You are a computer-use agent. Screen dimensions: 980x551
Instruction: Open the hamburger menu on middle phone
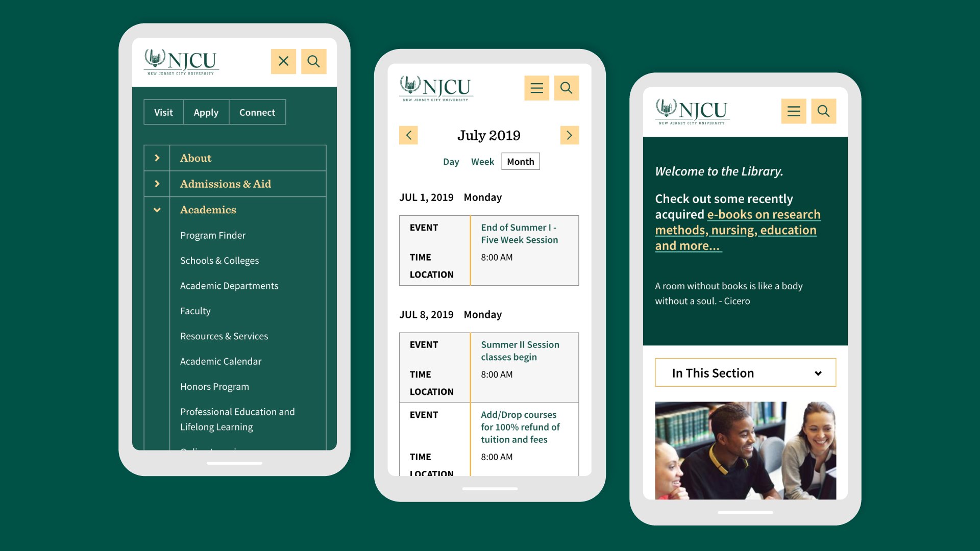pyautogui.click(x=537, y=88)
